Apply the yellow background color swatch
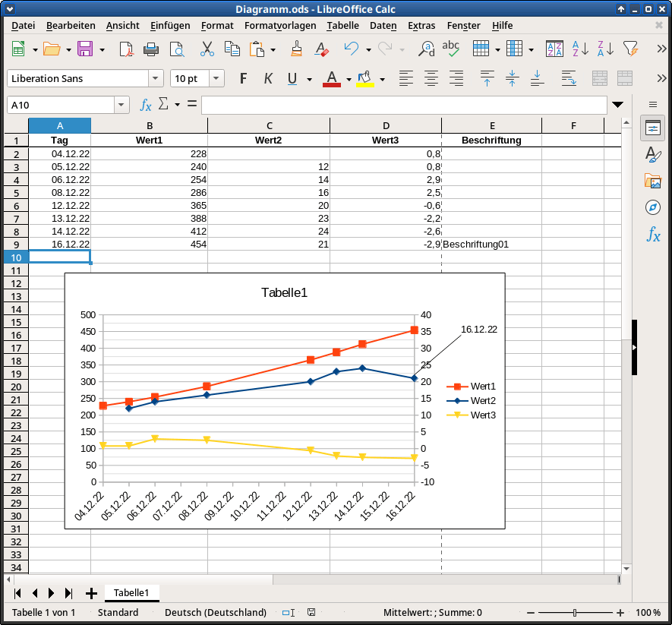Image resolution: width=672 pixels, height=625 pixels. (365, 79)
